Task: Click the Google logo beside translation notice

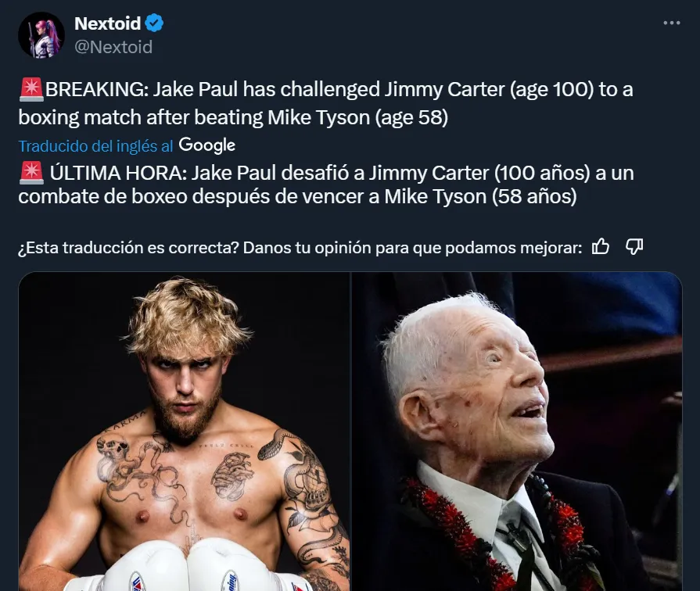Action: (206, 145)
